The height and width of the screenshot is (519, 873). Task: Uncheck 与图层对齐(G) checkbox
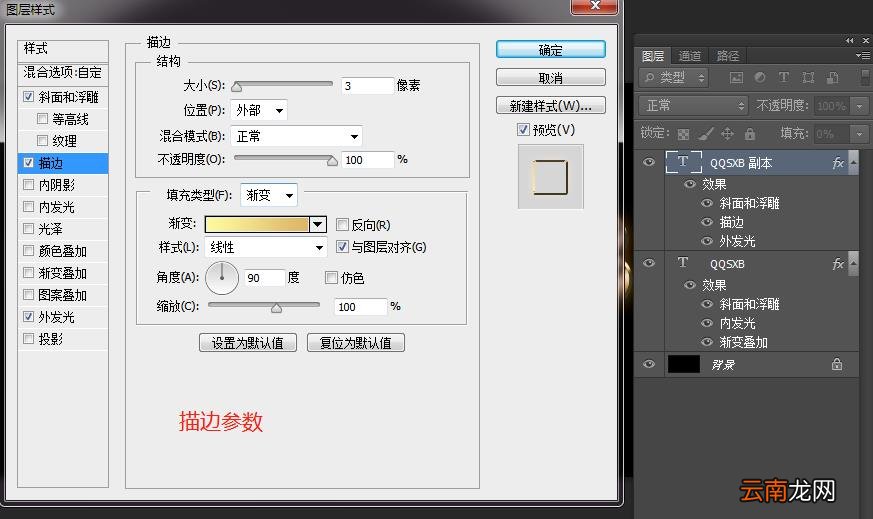pos(342,246)
